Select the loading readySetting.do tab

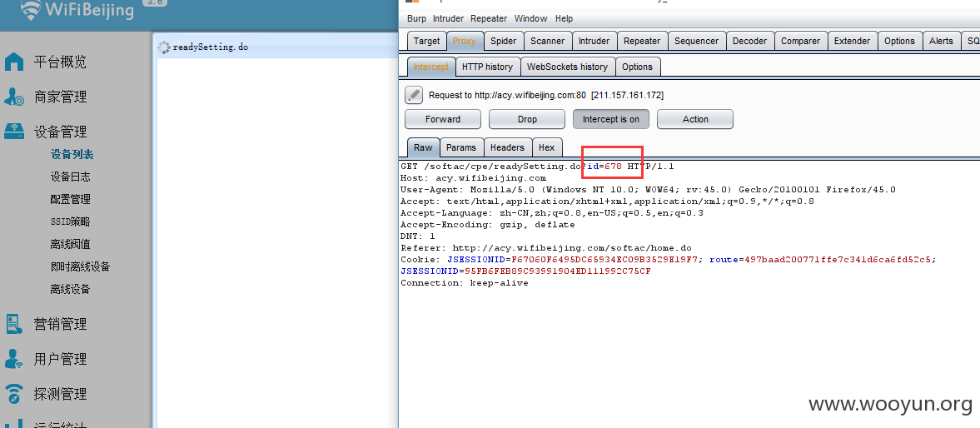click(x=202, y=47)
